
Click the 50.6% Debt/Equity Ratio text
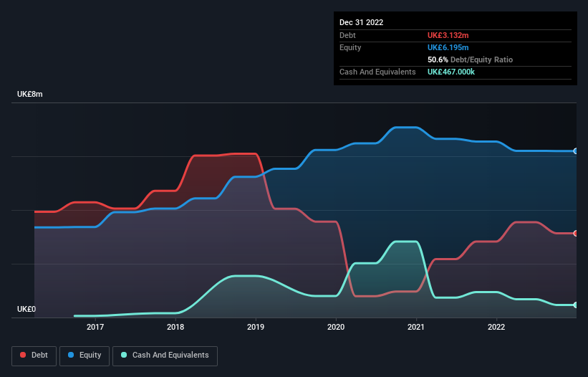pyautogui.click(x=471, y=59)
